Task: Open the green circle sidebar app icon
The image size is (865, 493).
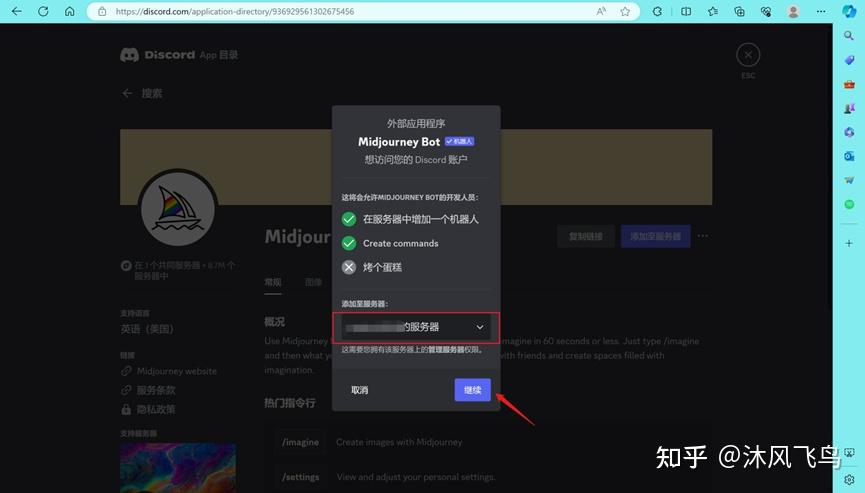Action: pos(849,205)
